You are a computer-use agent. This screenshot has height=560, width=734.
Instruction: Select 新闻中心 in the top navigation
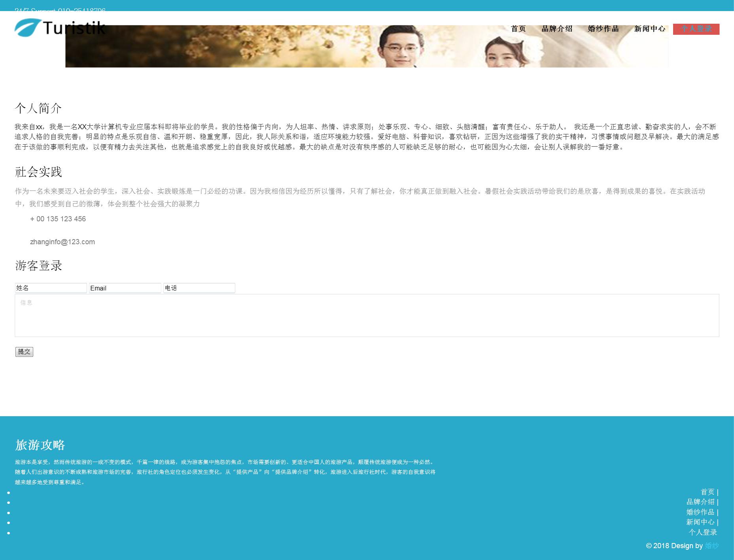pos(649,29)
